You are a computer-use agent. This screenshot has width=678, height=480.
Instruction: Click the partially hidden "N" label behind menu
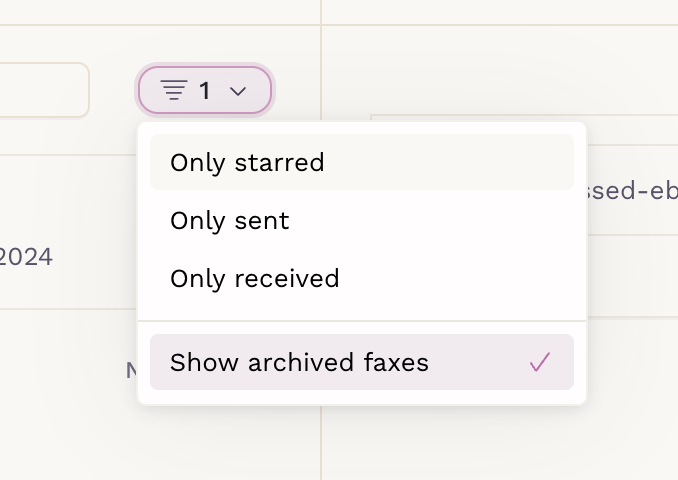click(131, 371)
